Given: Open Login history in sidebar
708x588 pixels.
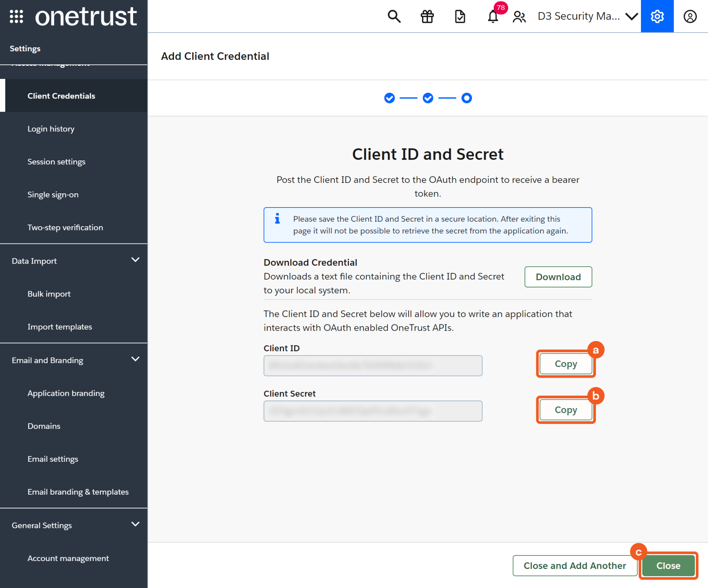Looking at the screenshot, I should click(51, 129).
